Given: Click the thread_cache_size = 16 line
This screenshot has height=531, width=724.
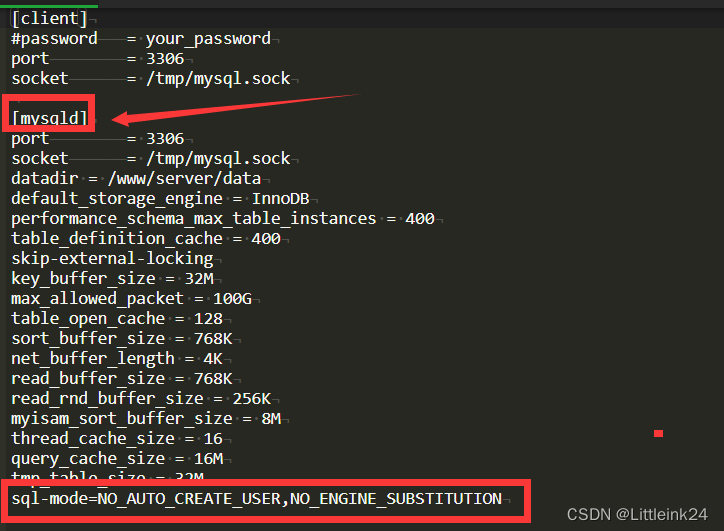Looking at the screenshot, I should click(117, 439).
